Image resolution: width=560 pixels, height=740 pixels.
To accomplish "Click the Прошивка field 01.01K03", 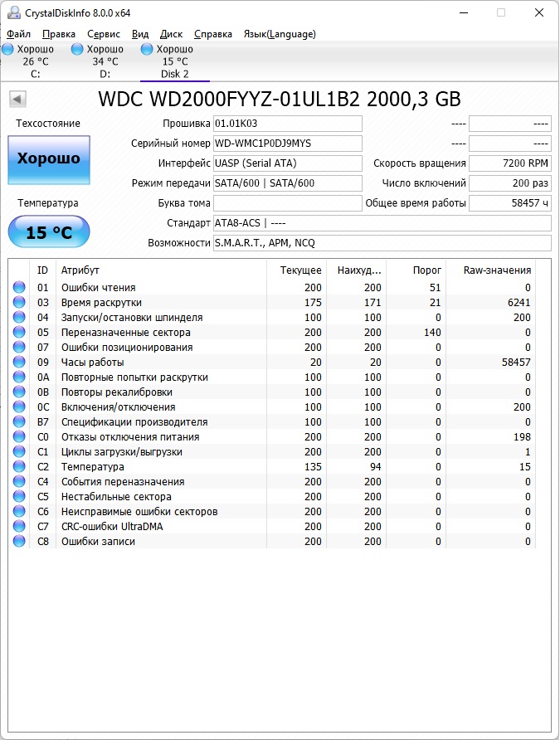I will pos(287,124).
